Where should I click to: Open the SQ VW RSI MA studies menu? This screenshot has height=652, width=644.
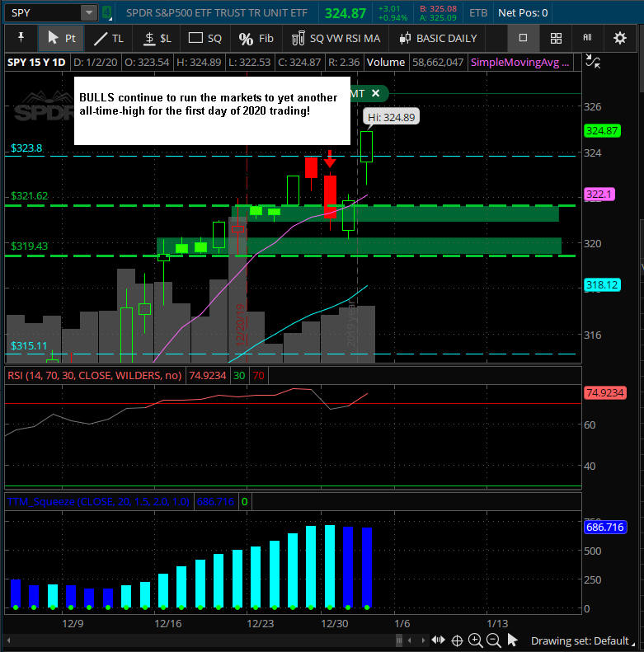pos(336,38)
